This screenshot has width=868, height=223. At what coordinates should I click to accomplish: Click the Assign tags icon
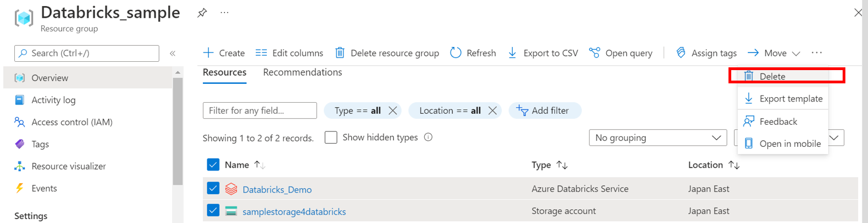(x=681, y=52)
